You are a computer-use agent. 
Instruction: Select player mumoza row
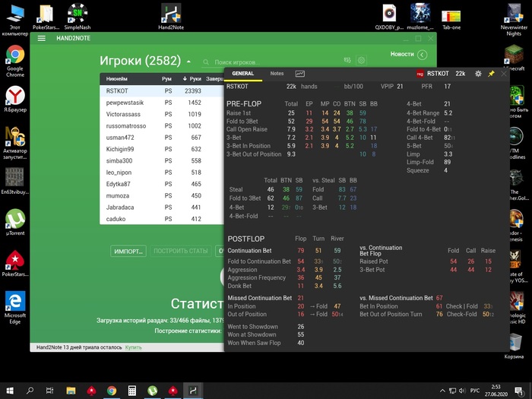tap(162, 196)
